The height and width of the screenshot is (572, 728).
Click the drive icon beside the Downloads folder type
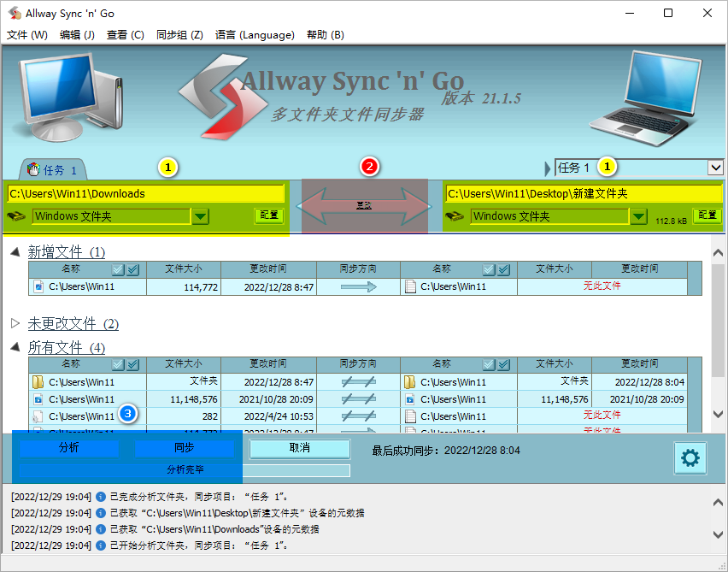16,216
